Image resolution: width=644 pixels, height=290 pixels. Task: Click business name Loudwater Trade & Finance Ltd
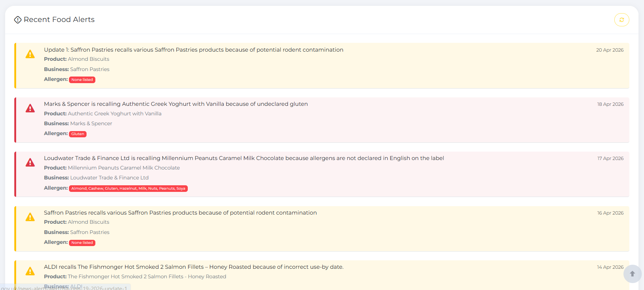coord(109,178)
